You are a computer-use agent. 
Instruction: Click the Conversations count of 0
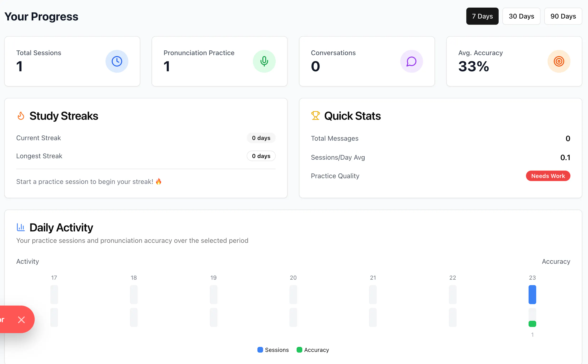[x=315, y=66]
